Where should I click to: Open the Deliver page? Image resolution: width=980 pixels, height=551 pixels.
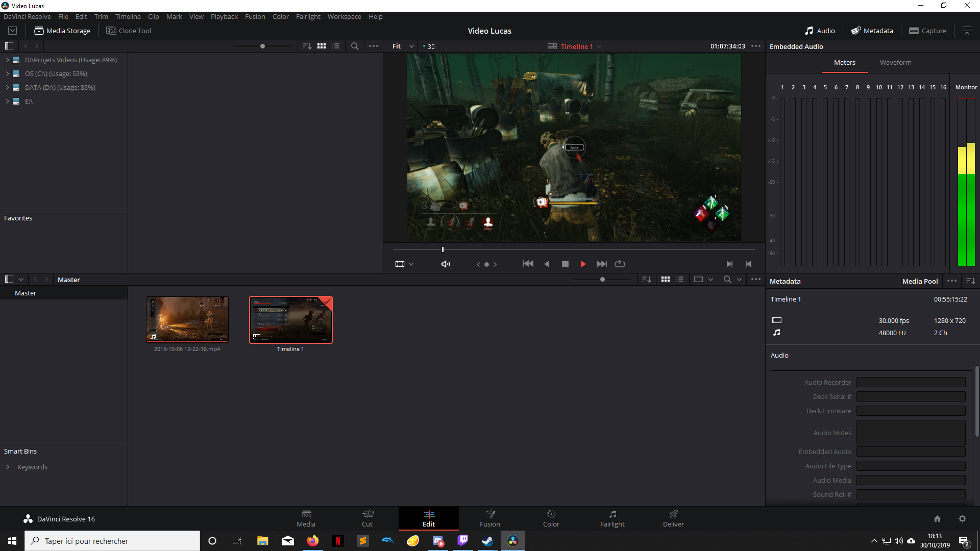click(673, 518)
